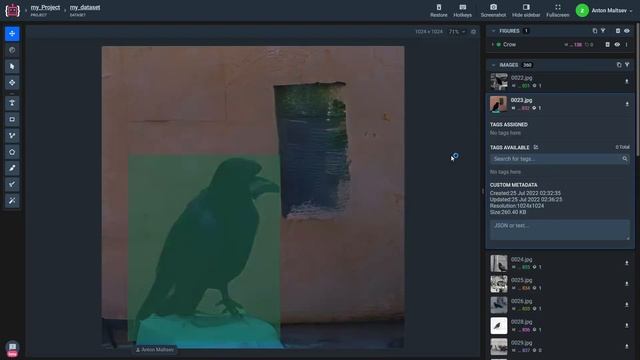Navigate to my_Project breadcrumb
The width and height of the screenshot is (640, 360).
45,8
